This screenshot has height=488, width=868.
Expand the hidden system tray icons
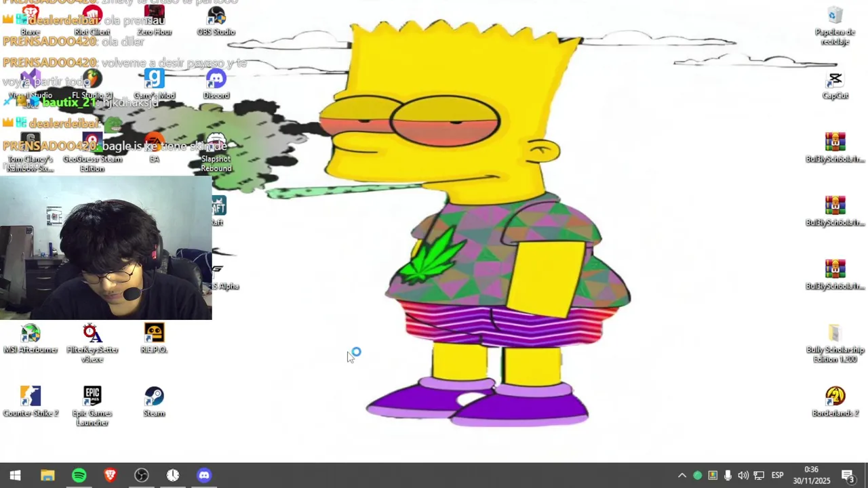coord(682,475)
